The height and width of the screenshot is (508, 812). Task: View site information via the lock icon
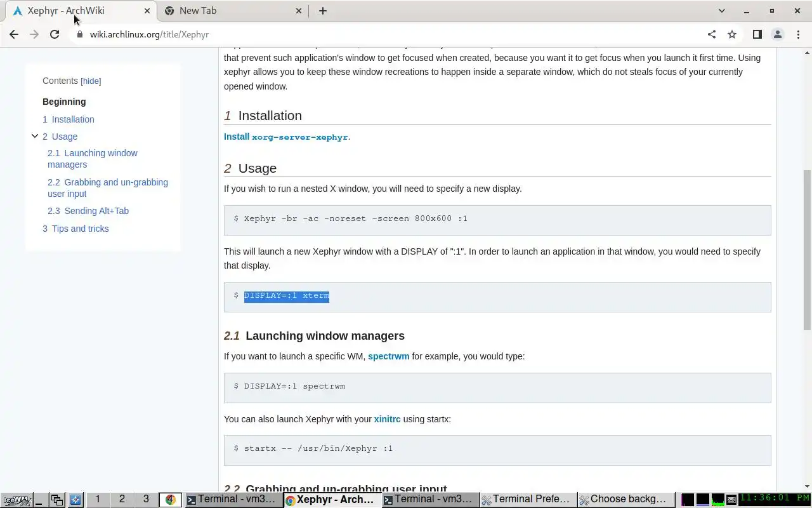(79, 34)
